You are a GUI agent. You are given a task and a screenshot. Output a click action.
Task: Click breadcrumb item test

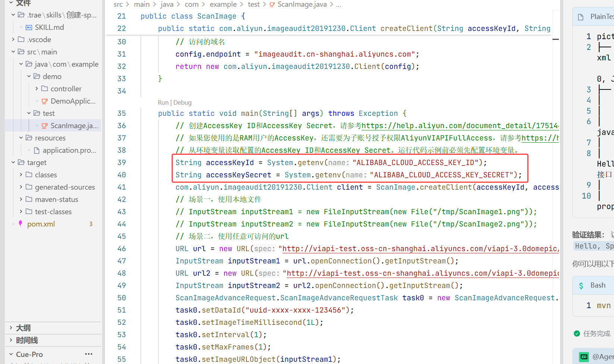pyautogui.click(x=254, y=4)
